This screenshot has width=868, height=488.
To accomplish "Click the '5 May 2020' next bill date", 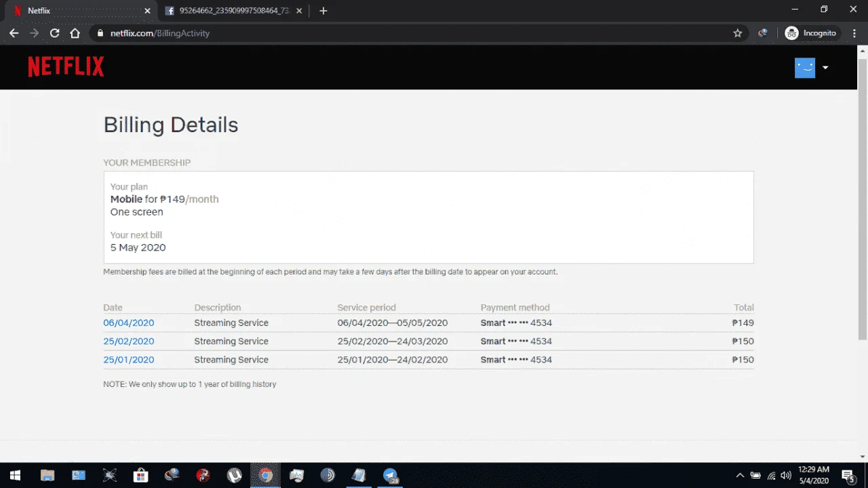I will tap(138, 248).
